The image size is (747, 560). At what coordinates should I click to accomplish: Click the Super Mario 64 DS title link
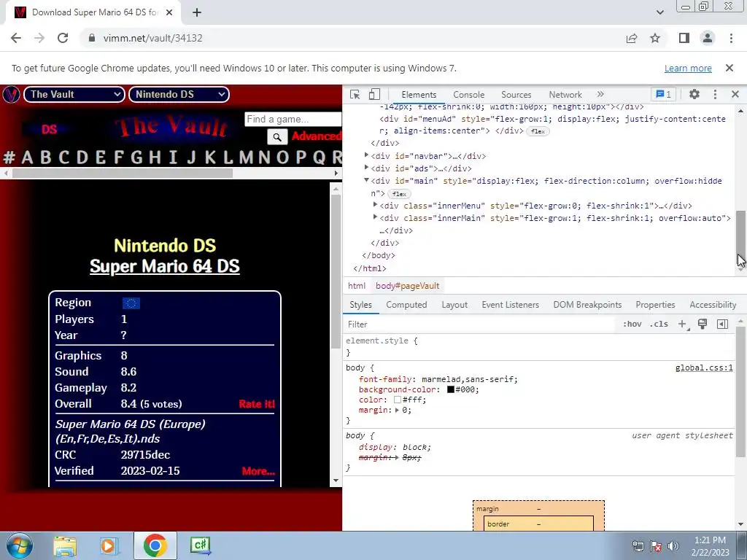tap(164, 266)
